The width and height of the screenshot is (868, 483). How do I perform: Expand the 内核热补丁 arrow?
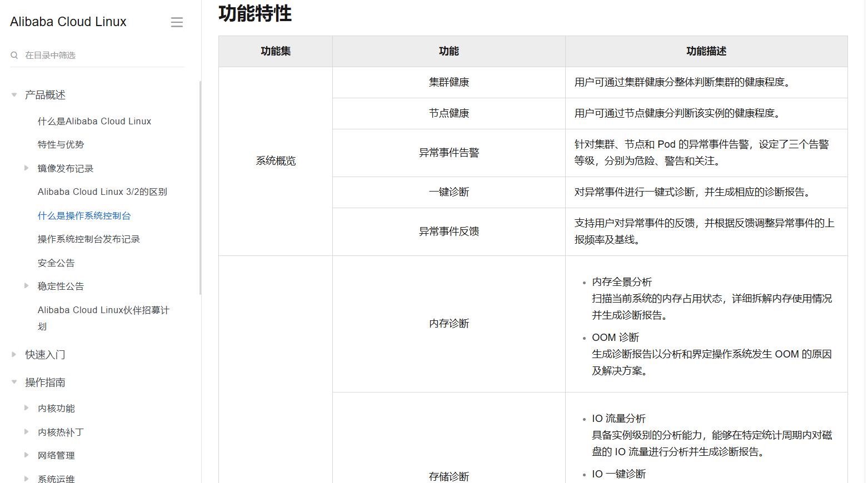(26, 432)
